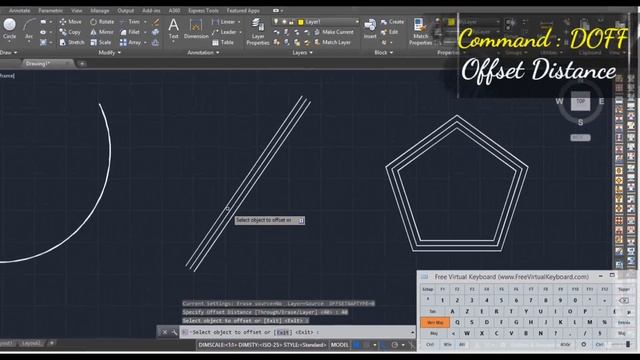Select the Leader tool
This screenshot has width=640, height=360.
[224, 32]
